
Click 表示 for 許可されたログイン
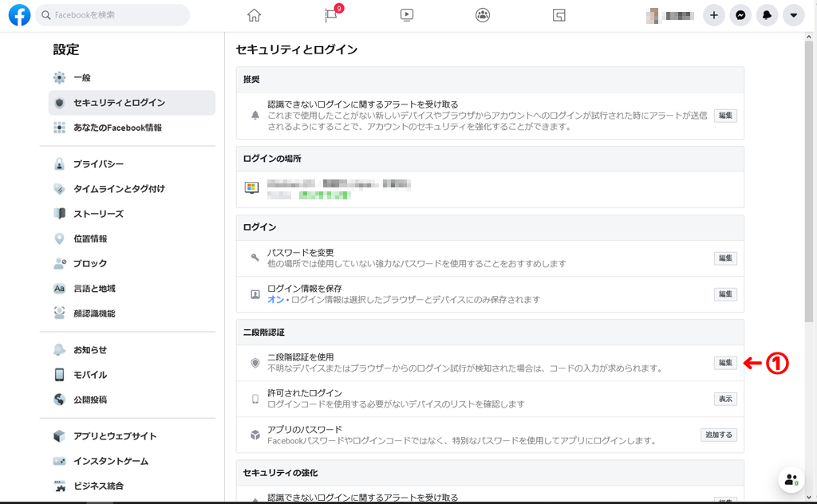point(725,399)
